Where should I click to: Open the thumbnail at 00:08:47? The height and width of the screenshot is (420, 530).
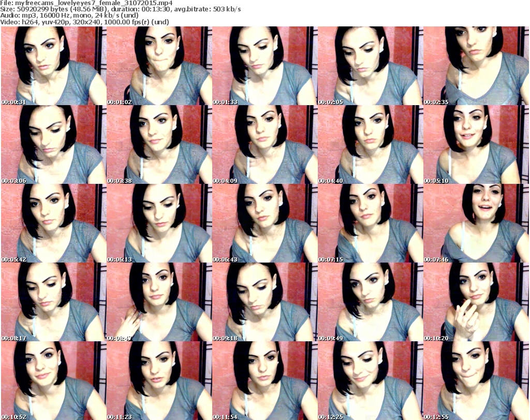pos(159,302)
